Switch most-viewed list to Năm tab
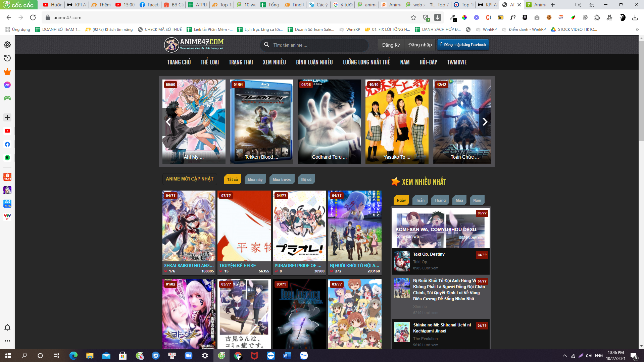644x362 pixels. [477, 200]
